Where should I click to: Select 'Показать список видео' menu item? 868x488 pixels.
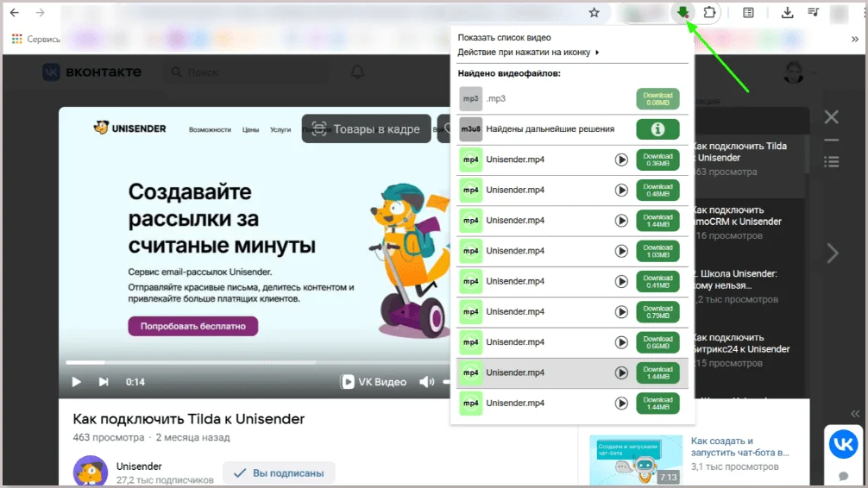point(504,38)
